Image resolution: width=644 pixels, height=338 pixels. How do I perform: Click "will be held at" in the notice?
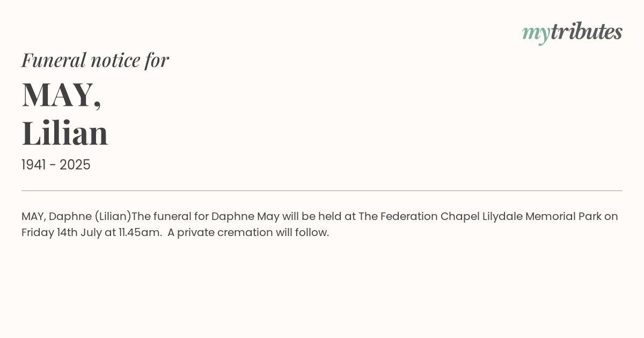coord(319,216)
